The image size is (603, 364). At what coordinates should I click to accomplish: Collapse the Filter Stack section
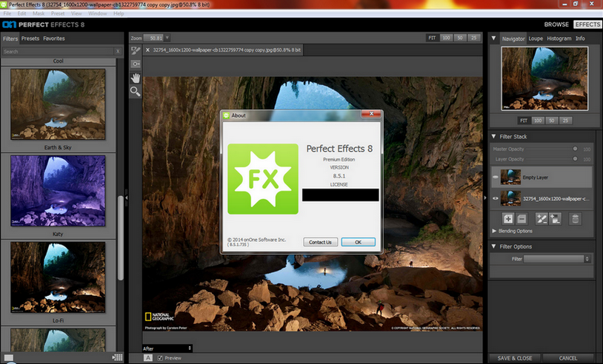click(x=494, y=136)
